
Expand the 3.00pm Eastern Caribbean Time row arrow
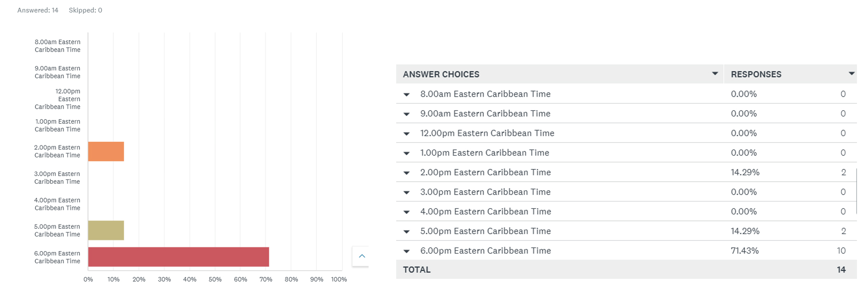point(406,193)
